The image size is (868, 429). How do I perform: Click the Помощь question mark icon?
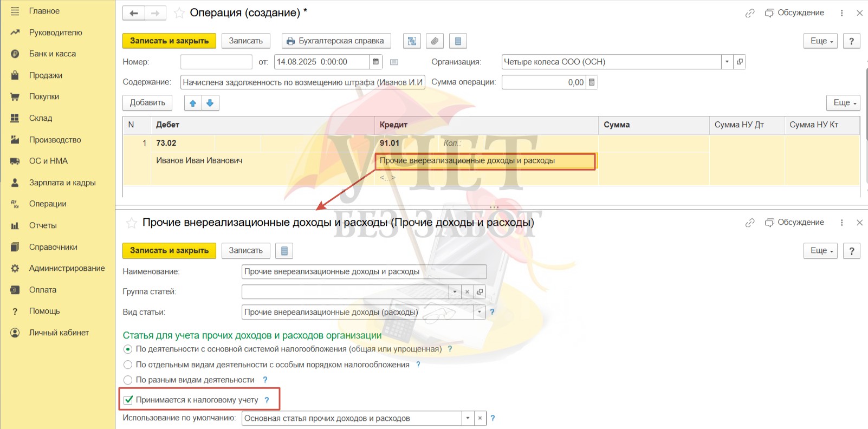15,311
